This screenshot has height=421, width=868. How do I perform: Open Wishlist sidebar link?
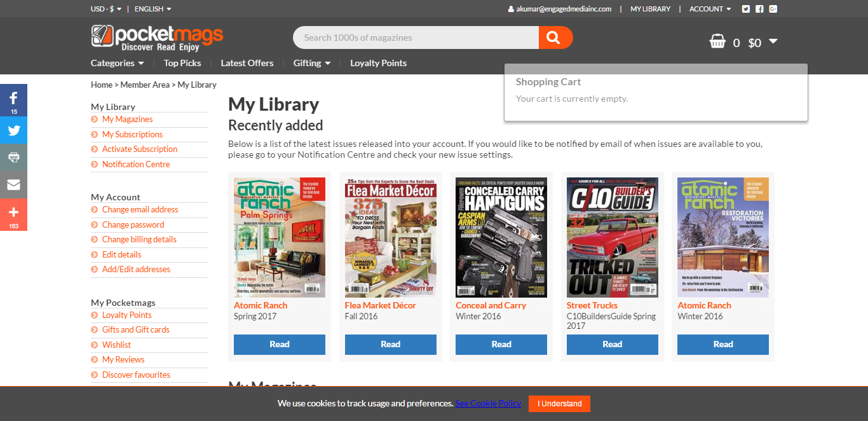(x=116, y=345)
